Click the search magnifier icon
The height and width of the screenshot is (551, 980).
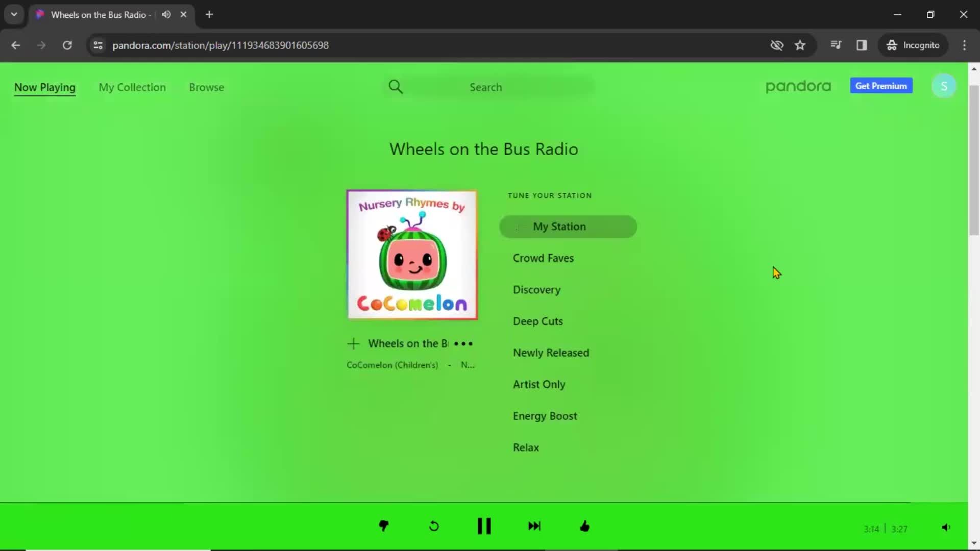[x=396, y=86]
